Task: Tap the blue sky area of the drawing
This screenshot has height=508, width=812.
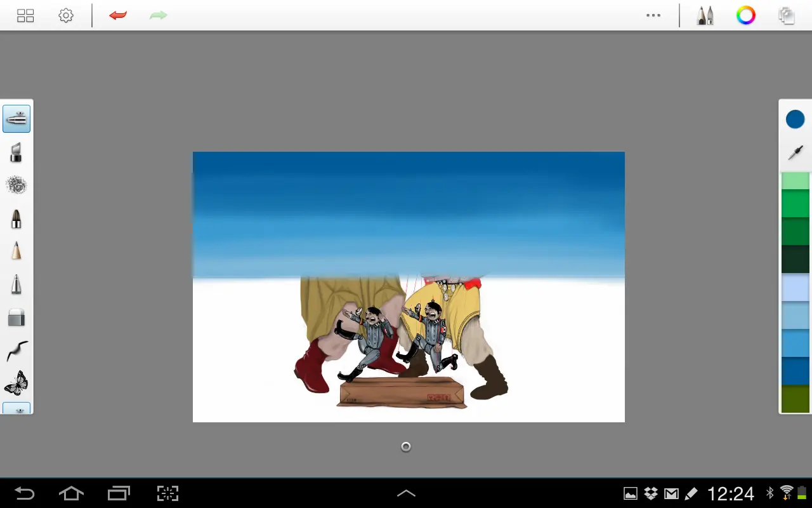Action: [409, 215]
